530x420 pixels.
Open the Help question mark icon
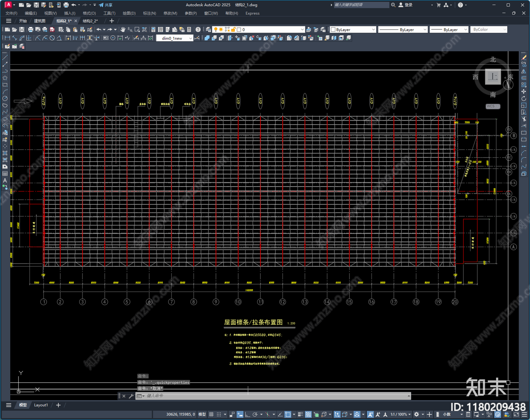[x=198, y=29]
